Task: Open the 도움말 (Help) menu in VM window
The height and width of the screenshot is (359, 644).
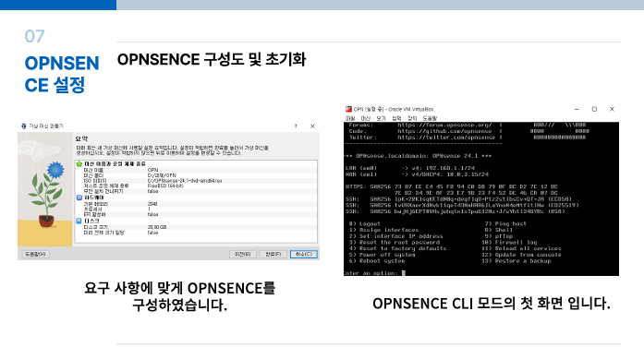Action: (x=430, y=118)
